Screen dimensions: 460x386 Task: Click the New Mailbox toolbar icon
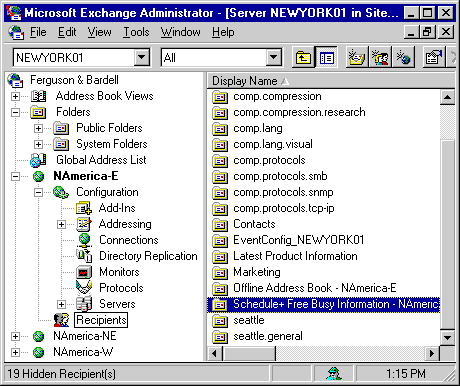tap(357, 58)
